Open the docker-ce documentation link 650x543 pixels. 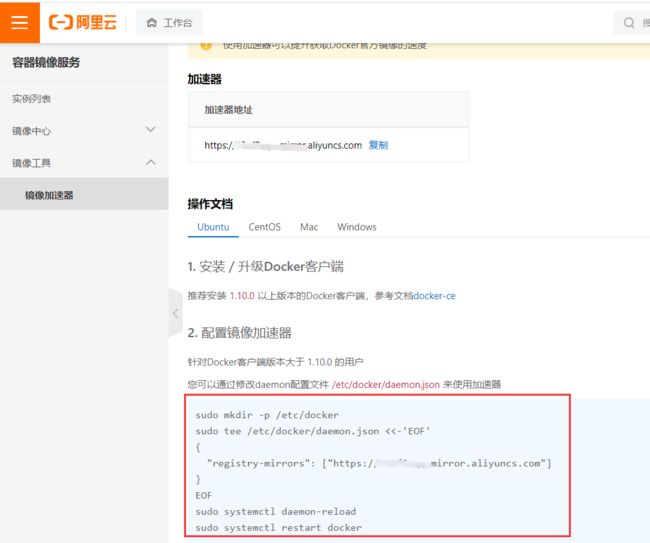pyautogui.click(x=434, y=296)
